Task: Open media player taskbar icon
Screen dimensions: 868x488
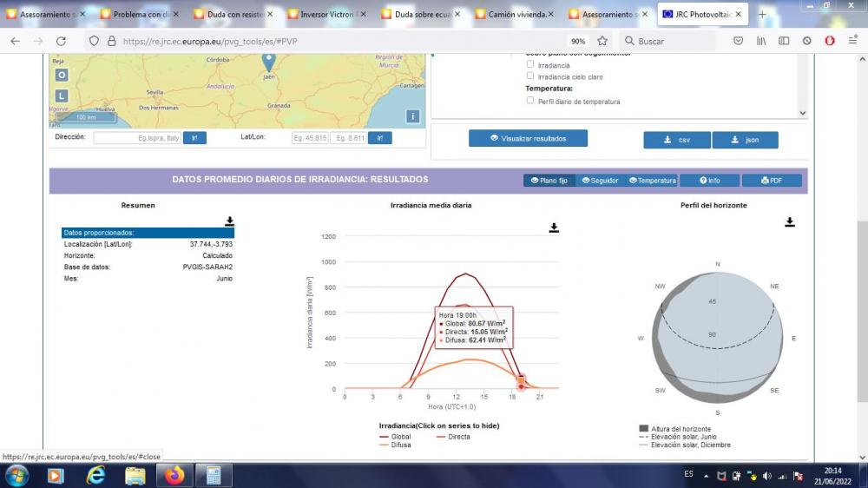Action: 56,475
